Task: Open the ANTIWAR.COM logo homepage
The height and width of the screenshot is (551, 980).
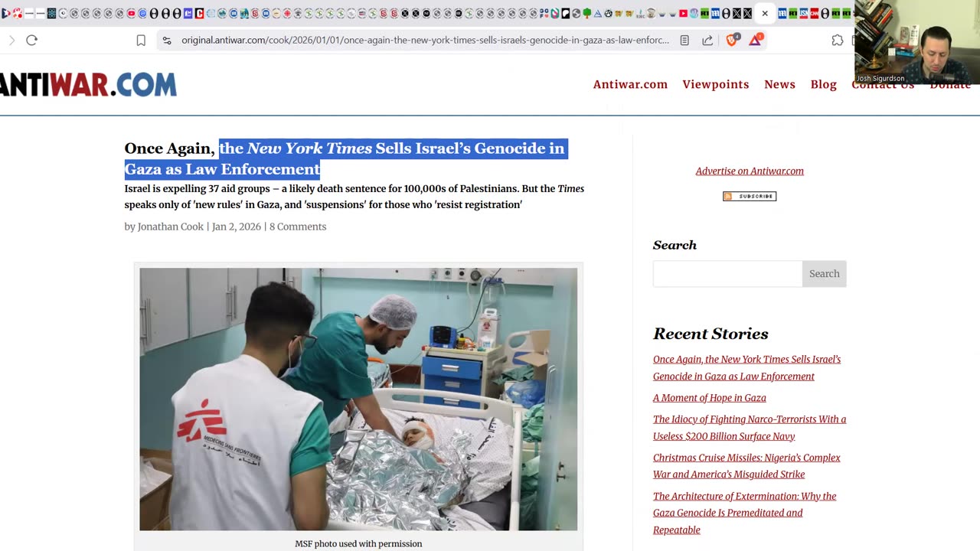Action: pos(88,84)
